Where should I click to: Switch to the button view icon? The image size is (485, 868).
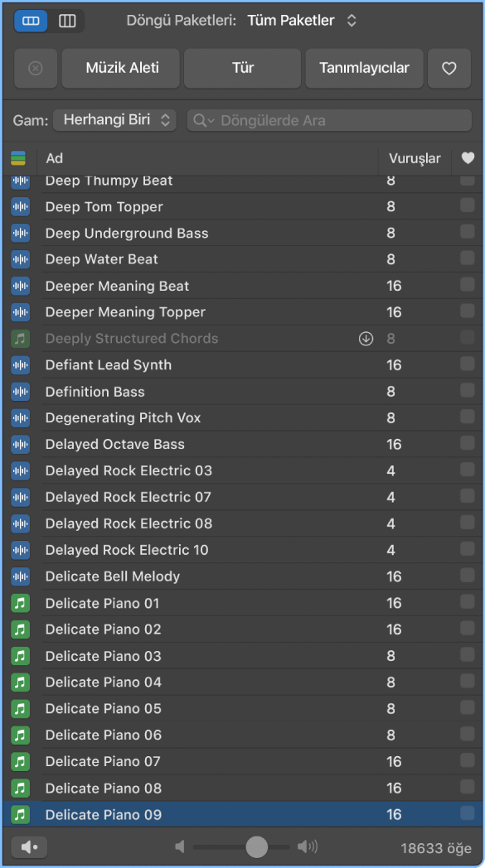tap(31, 21)
